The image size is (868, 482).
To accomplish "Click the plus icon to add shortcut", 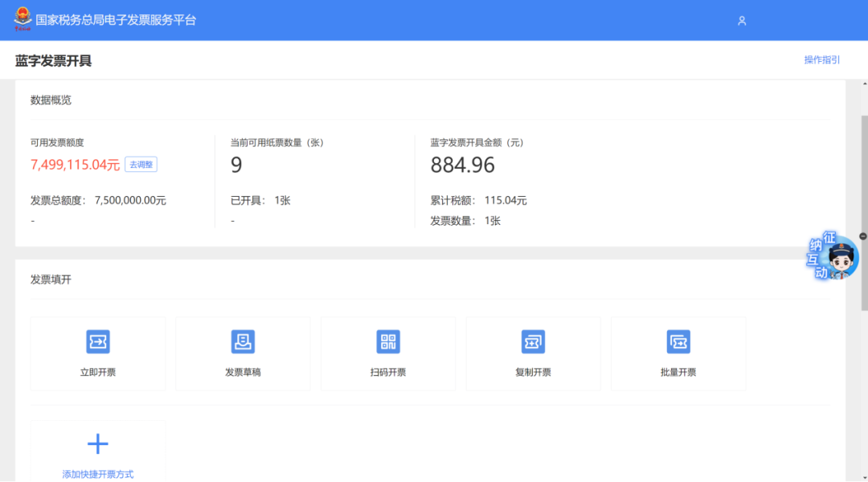I will pos(98,444).
